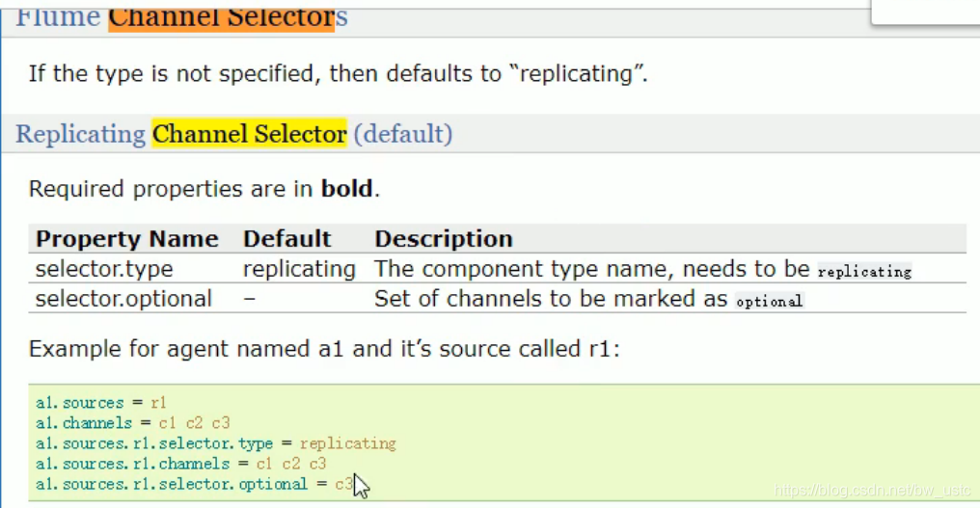Click the 'Default' column header

(286, 239)
